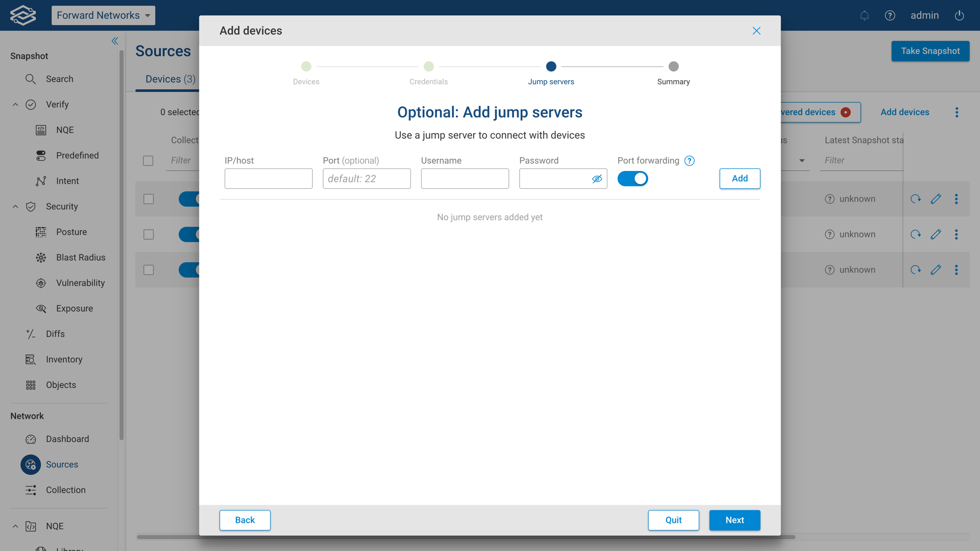Click the IP/host input field

tap(268, 179)
